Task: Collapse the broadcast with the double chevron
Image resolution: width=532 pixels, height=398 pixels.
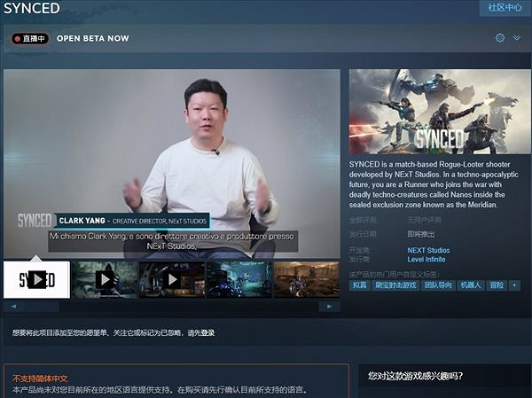Action: click(517, 37)
